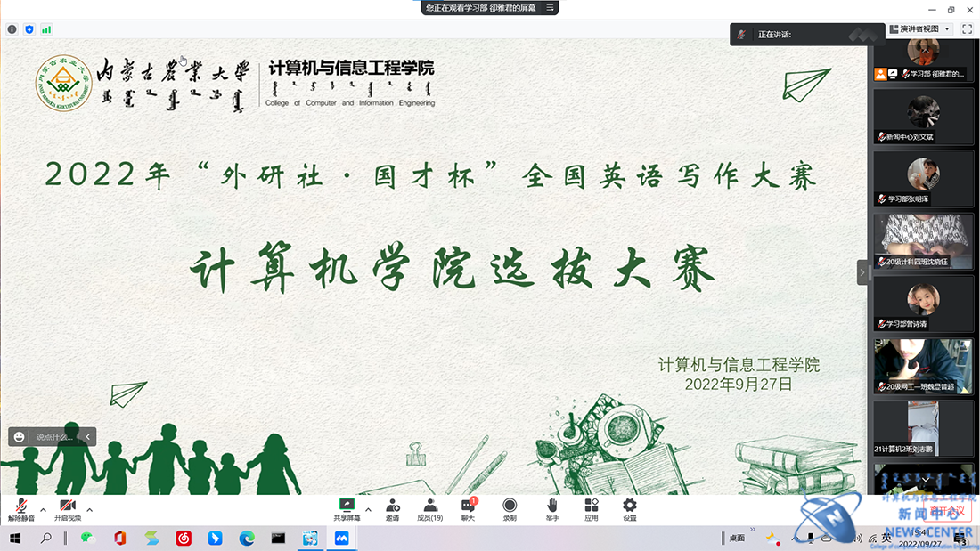Image resolution: width=980 pixels, height=551 pixels.
Task: Click the meeting info icon at top-left
Action: (x=12, y=29)
